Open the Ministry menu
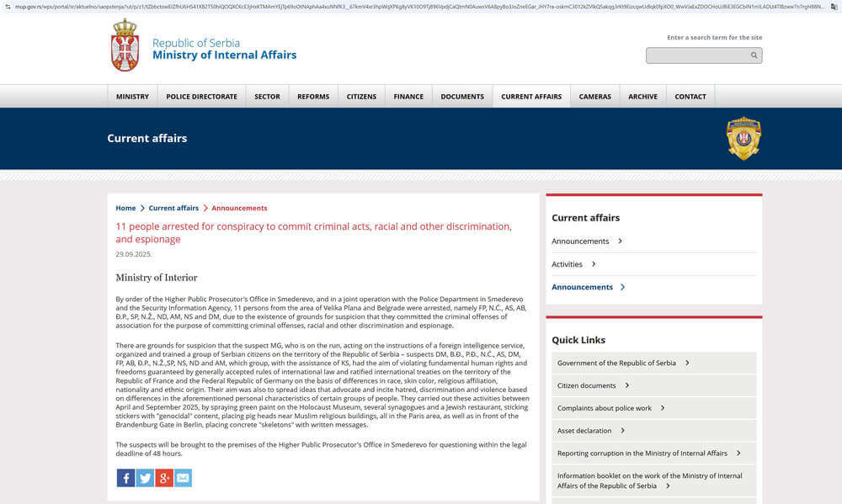The width and height of the screenshot is (842, 504). pyautogui.click(x=133, y=97)
